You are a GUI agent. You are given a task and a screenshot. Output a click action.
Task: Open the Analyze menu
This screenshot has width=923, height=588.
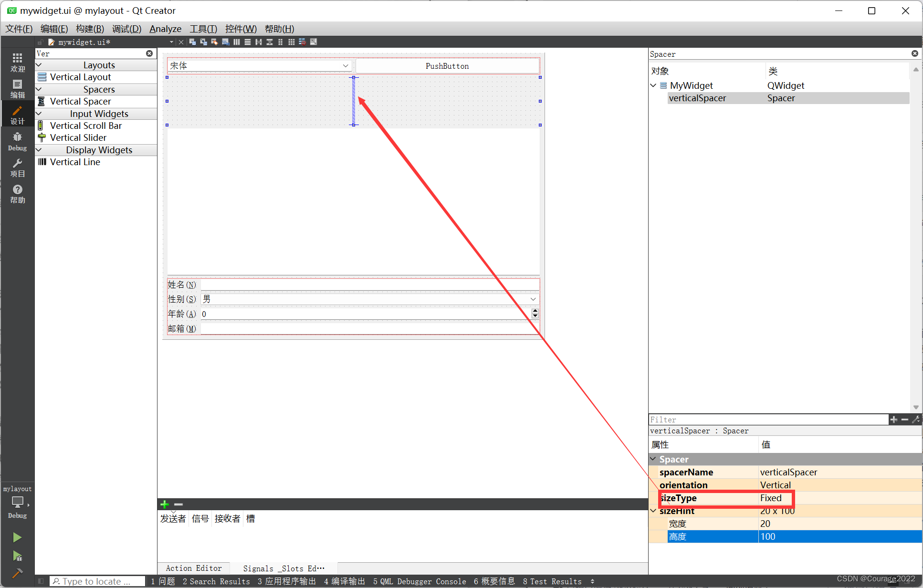click(165, 29)
